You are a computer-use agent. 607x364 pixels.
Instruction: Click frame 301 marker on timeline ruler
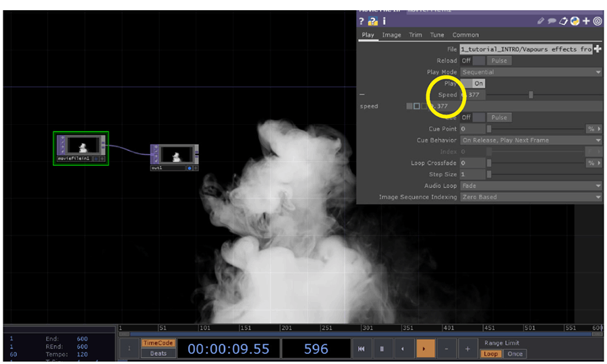(x=367, y=328)
